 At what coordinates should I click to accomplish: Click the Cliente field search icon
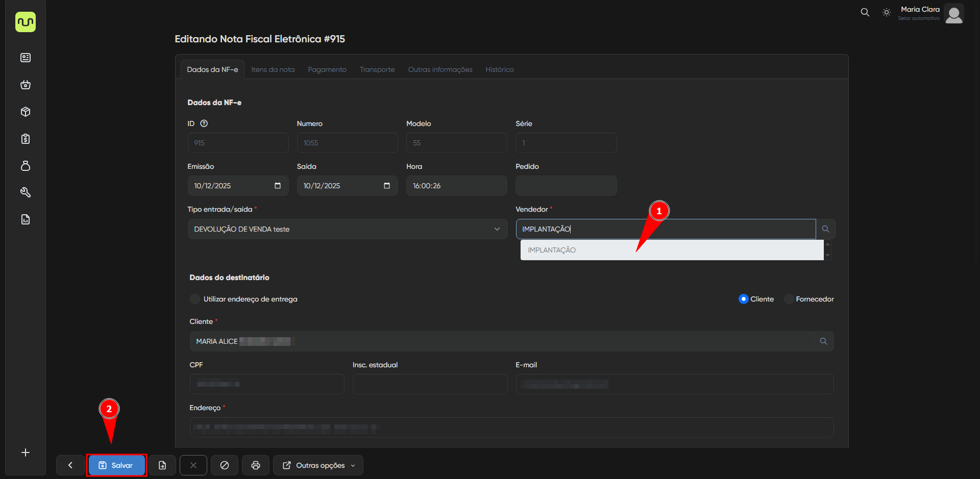point(823,341)
